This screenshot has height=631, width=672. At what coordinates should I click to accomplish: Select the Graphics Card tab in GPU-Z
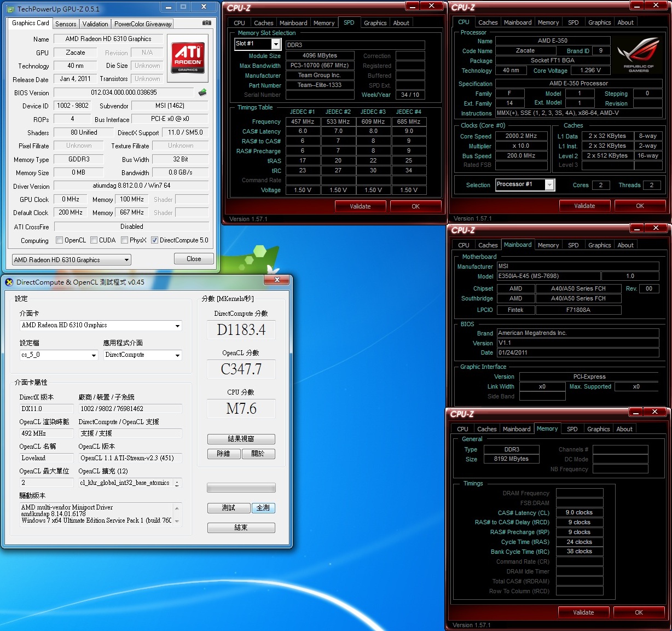click(31, 23)
